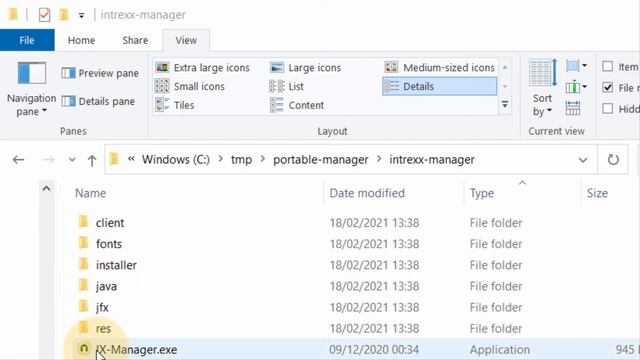
Task: Click Size all columns to fit icon
Action: pyautogui.click(x=573, y=108)
